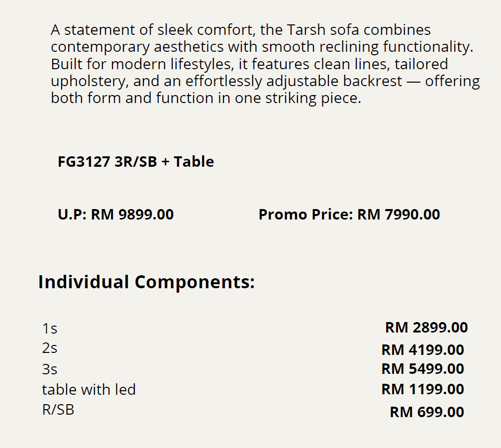
Task: Click the product description paragraph
Action: (x=265, y=64)
